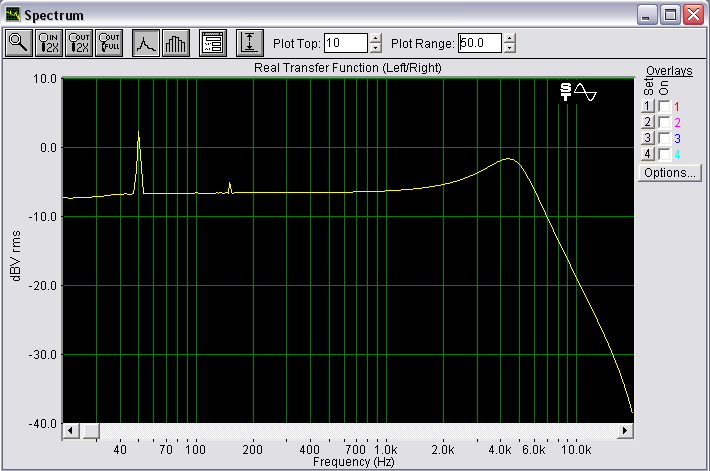710x471 pixels.
Task: Enable overlay 2 checkbox
Action: click(x=664, y=122)
